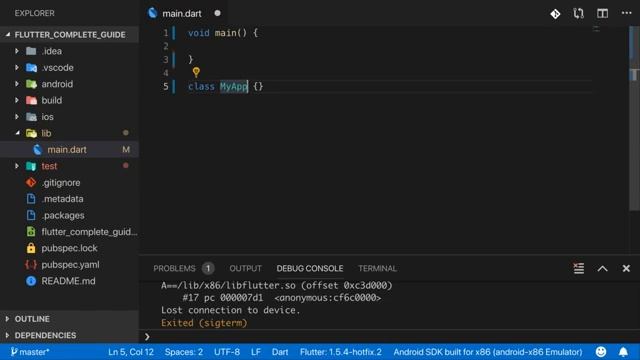The height and width of the screenshot is (360, 640).
Task: Click the ios folder icon
Action: [x=31, y=117]
